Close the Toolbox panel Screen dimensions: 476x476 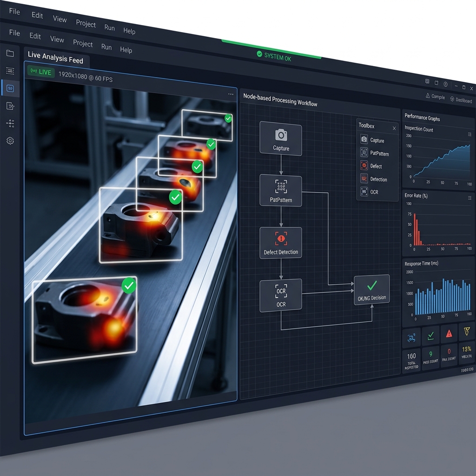tap(394, 128)
